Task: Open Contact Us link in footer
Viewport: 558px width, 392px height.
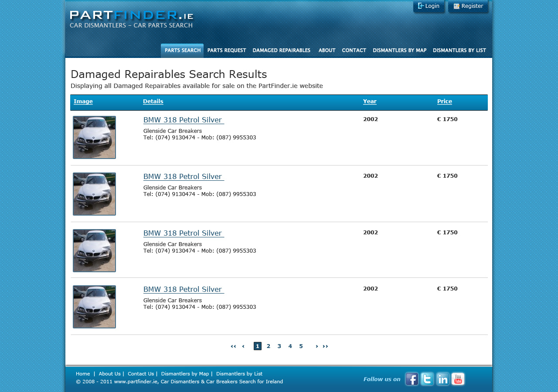Action: (x=140, y=374)
